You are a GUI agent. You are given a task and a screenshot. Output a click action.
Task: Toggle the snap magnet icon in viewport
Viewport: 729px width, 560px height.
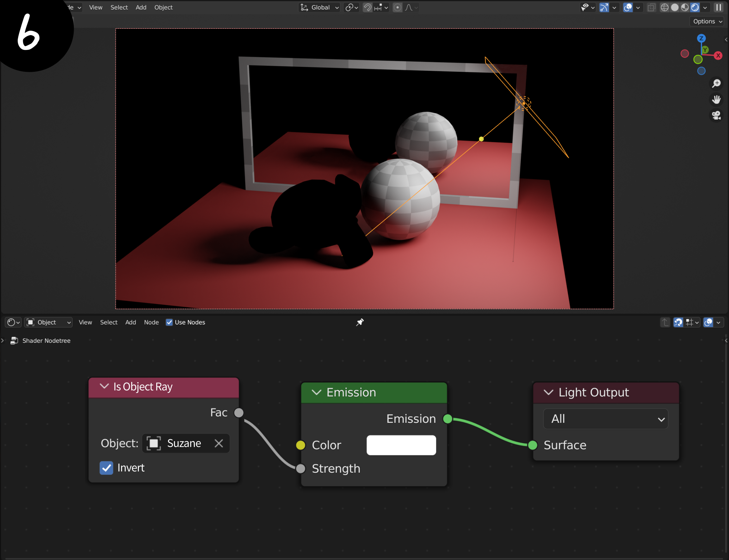point(367,7)
